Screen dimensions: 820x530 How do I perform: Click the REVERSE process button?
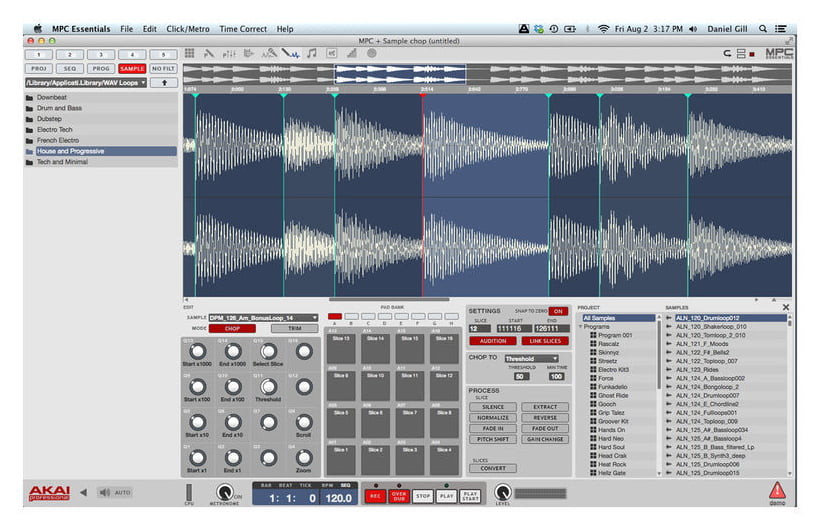click(x=545, y=418)
